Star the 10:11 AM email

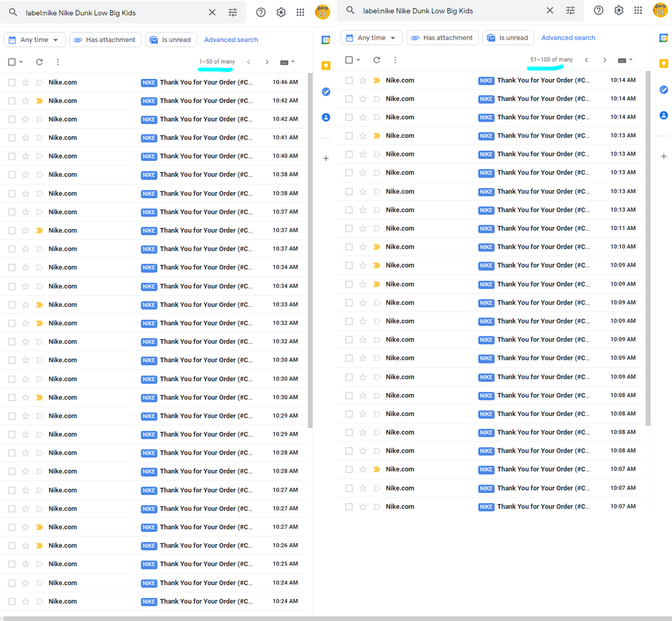point(363,228)
